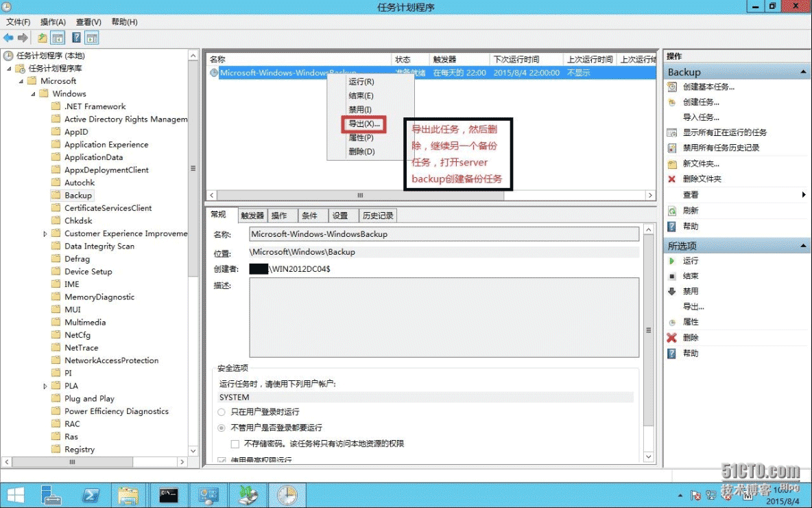Click the green Run arrow icon
812x508 pixels.
click(x=671, y=261)
